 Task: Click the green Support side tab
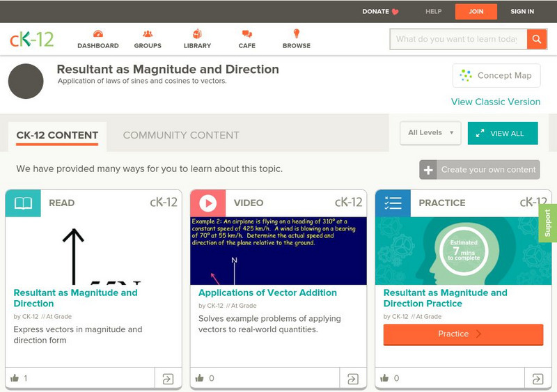tap(548, 224)
